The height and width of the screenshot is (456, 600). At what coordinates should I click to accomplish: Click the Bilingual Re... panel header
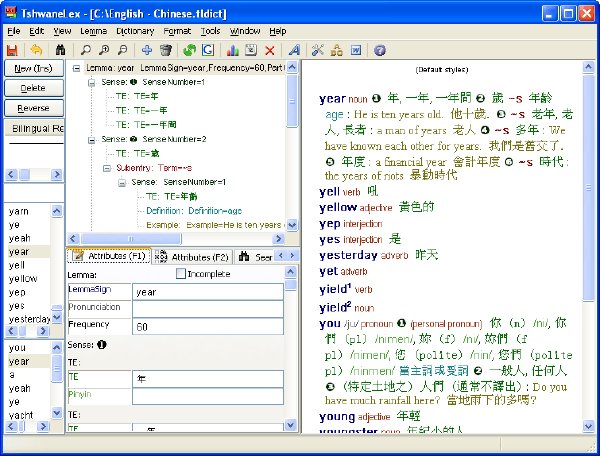34,128
